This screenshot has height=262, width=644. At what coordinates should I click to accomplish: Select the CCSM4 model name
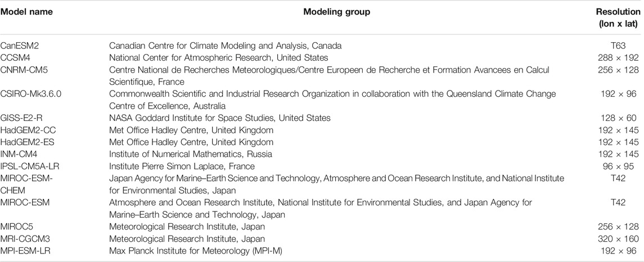coord(13,58)
